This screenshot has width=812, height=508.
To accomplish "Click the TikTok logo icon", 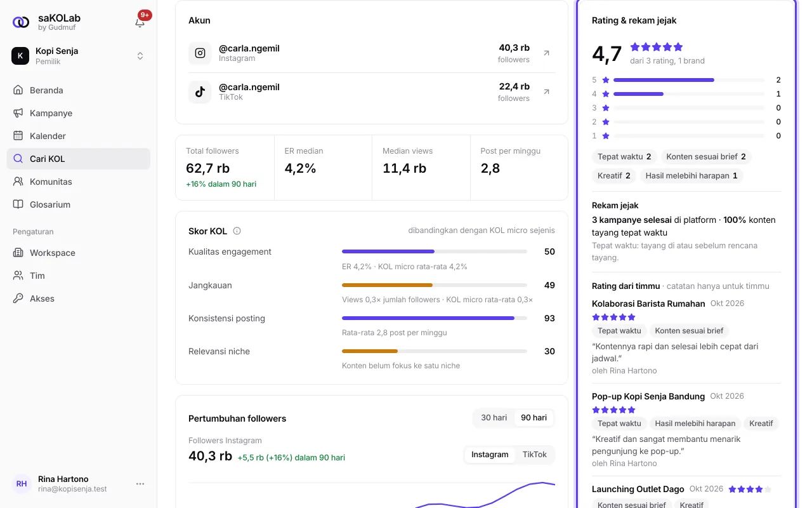I will pyautogui.click(x=200, y=92).
